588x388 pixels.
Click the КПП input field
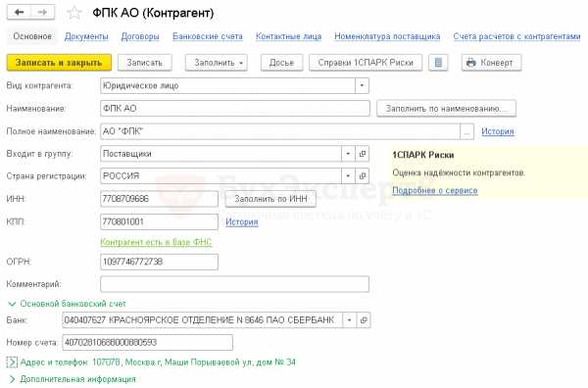(x=160, y=222)
